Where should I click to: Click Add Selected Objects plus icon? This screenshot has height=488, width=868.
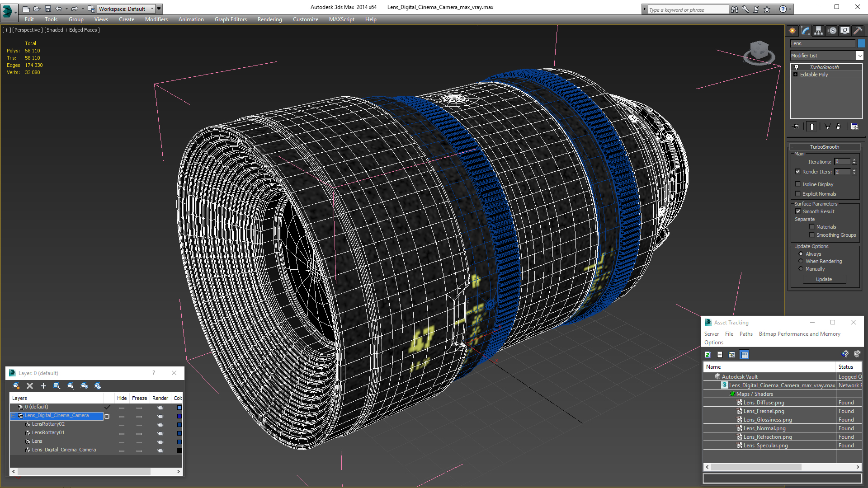[43, 385]
